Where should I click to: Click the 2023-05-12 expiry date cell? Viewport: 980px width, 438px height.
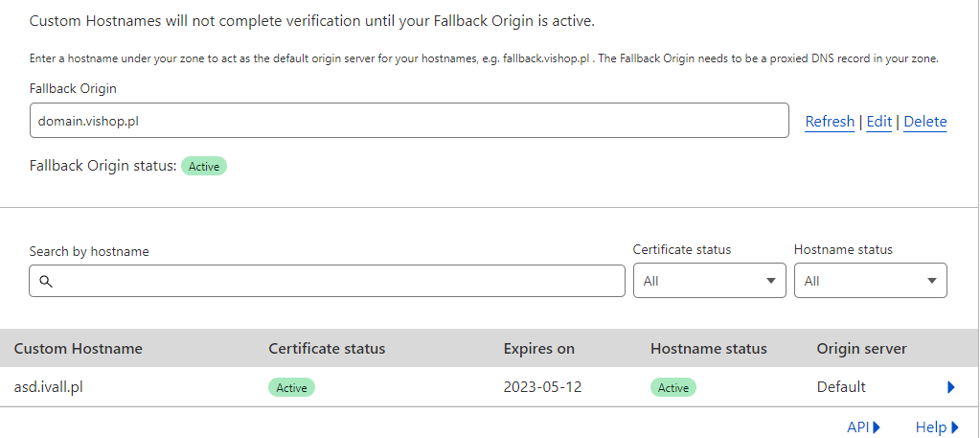tap(542, 387)
